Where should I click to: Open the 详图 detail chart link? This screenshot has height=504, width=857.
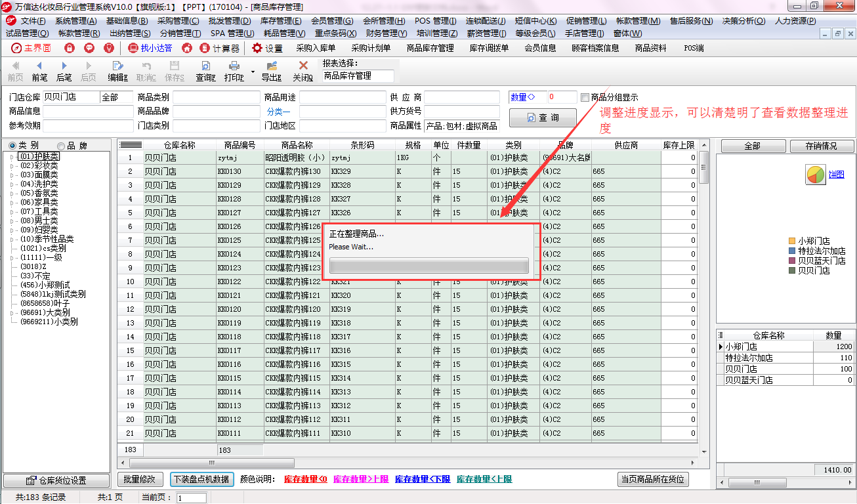[x=836, y=175]
